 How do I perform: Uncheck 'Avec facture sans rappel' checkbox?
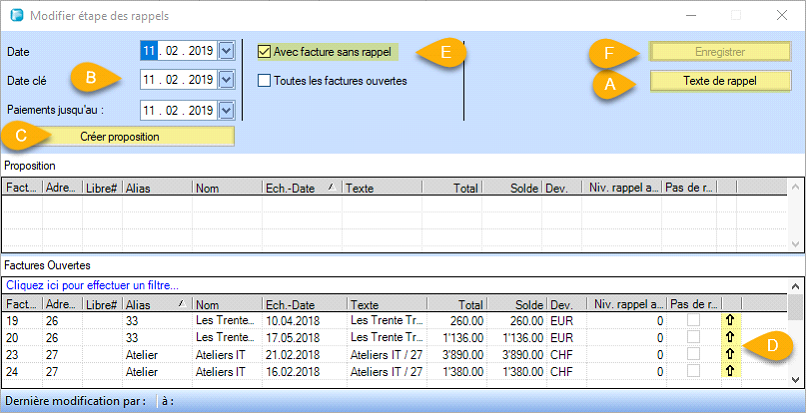pyautogui.click(x=265, y=51)
